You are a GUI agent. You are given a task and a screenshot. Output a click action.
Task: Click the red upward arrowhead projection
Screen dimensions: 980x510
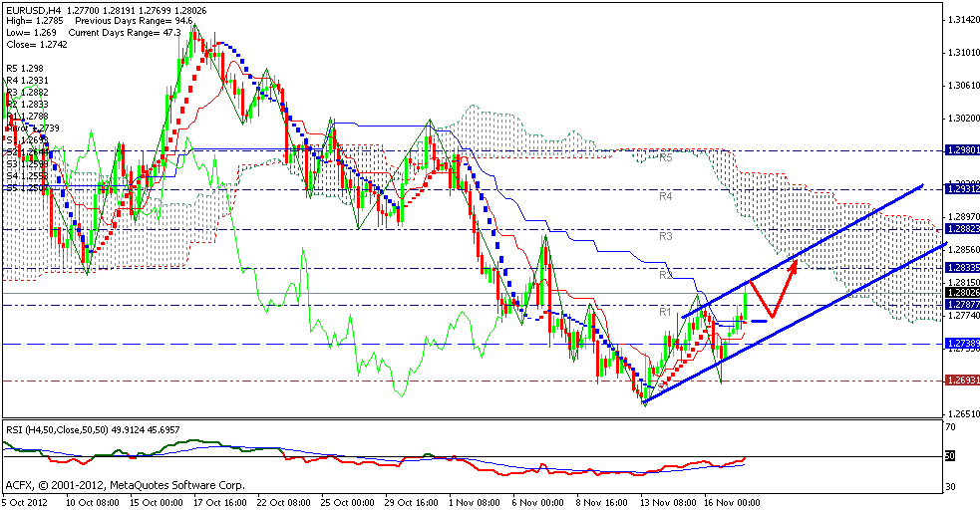pos(794,264)
